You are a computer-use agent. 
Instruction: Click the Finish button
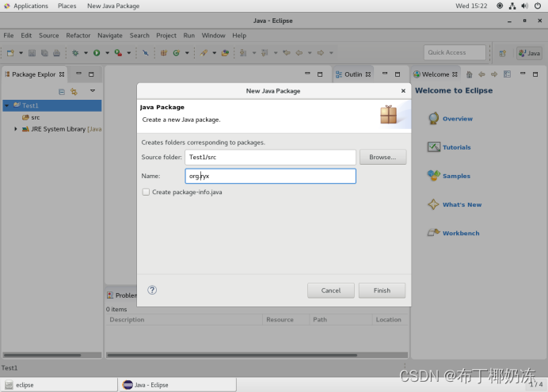coord(382,291)
